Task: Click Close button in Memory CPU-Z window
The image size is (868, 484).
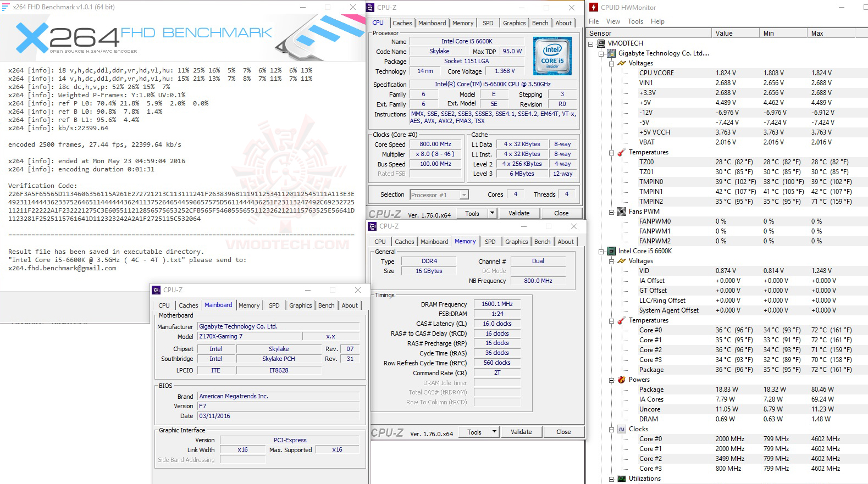Action: coord(563,432)
